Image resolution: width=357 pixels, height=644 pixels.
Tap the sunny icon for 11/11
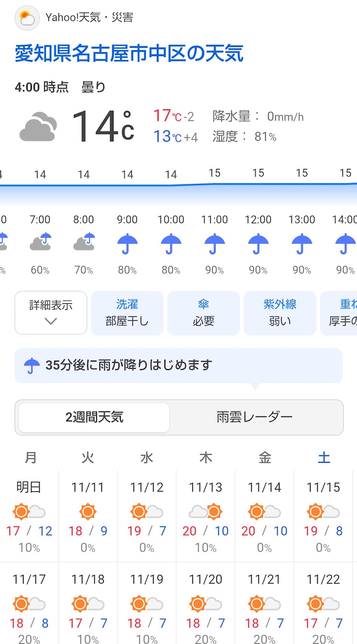tap(88, 511)
